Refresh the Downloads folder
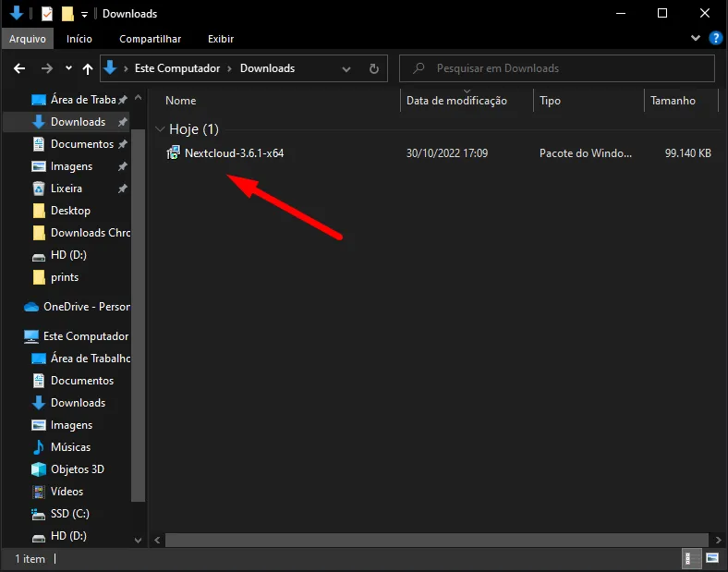The height and width of the screenshot is (572, 728). [374, 68]
